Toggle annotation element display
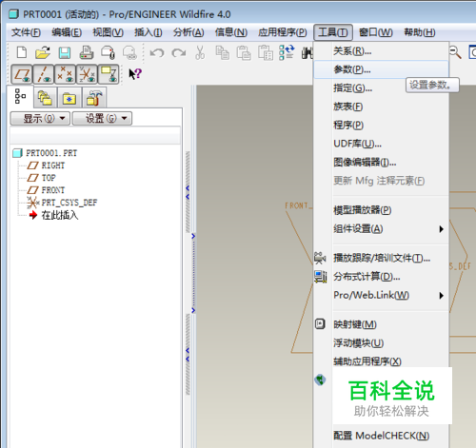Viewport: 476px width, 448px height. coord(109,75)
